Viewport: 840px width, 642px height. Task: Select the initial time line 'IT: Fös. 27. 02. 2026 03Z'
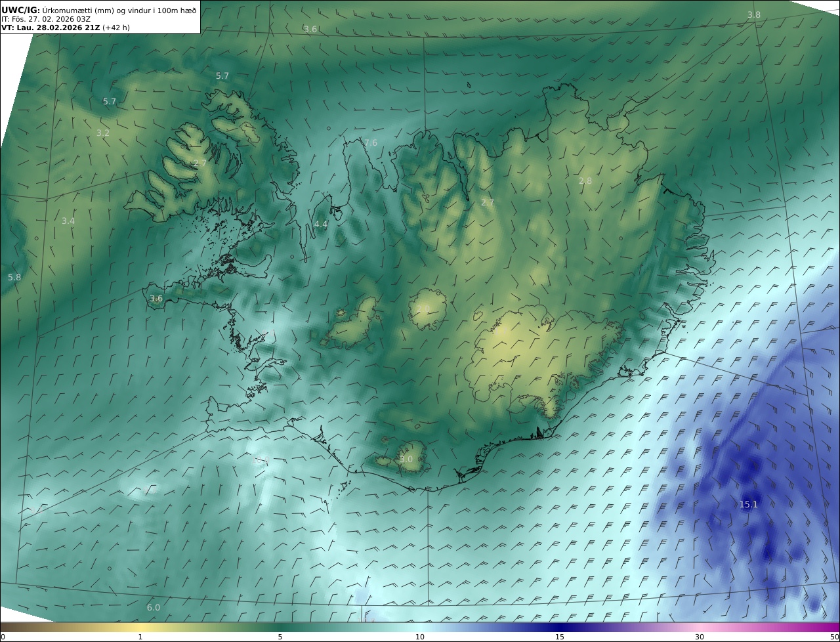click(46, 19)
